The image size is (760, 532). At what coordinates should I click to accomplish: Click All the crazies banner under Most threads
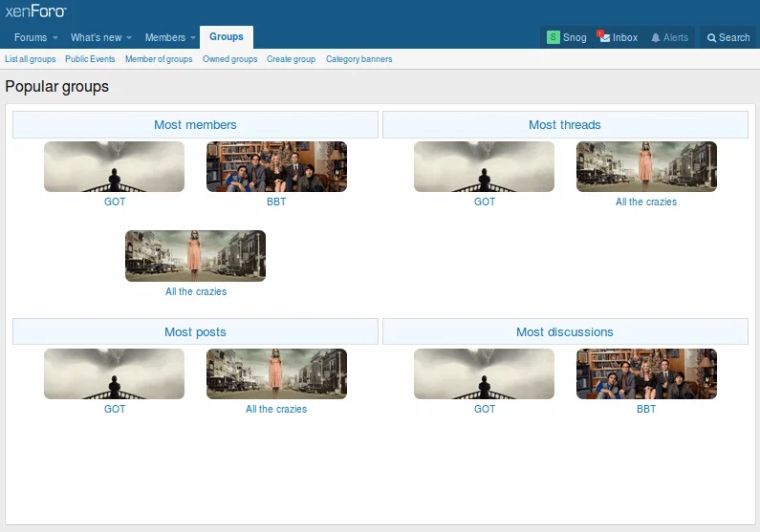pos(646,167)
